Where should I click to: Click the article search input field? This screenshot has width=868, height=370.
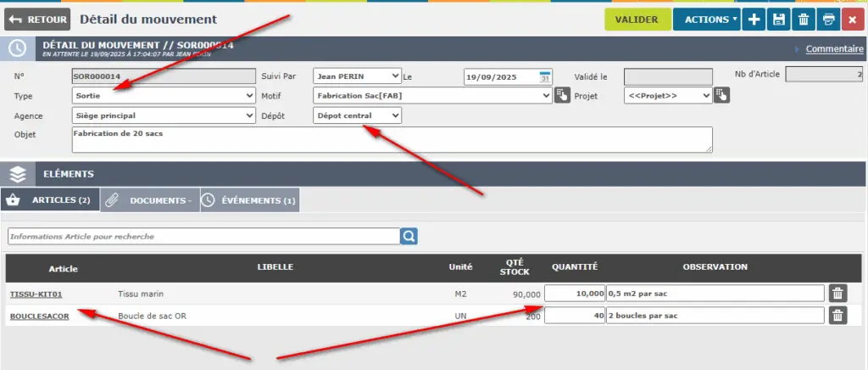[x=203, y=236]
